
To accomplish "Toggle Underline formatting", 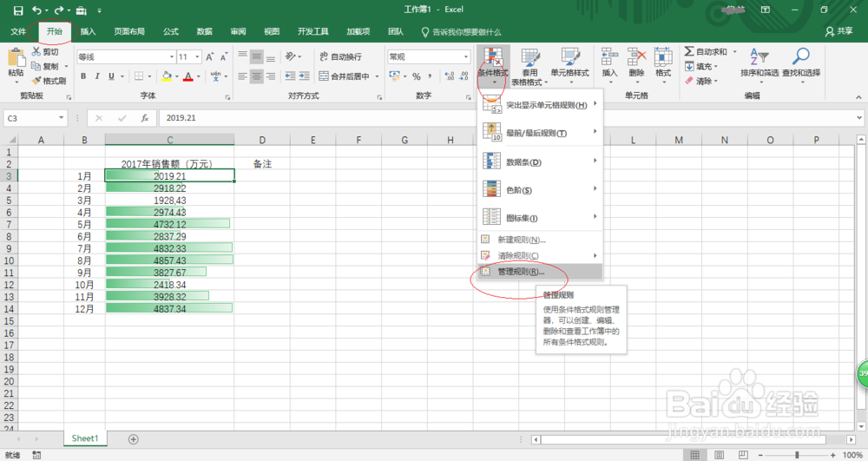I will [111, 76].
